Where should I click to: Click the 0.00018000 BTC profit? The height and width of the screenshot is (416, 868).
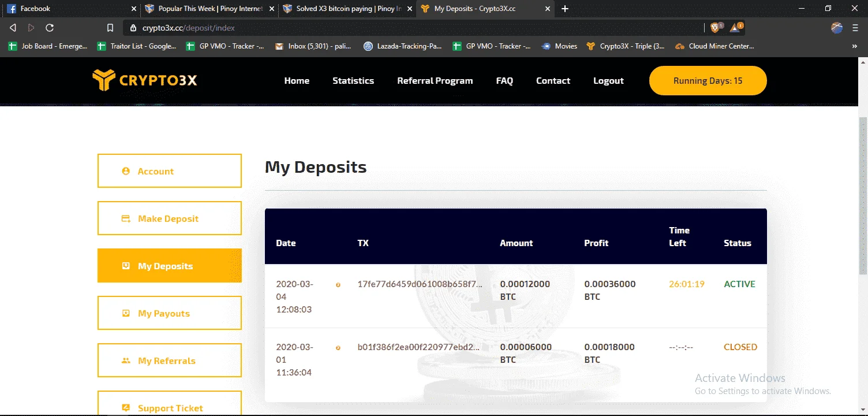(609, 354)
